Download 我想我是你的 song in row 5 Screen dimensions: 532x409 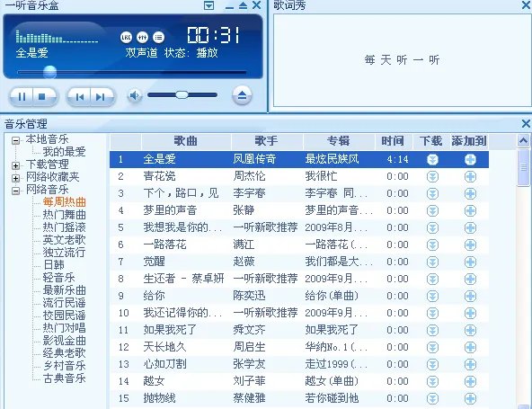[432, 227]
